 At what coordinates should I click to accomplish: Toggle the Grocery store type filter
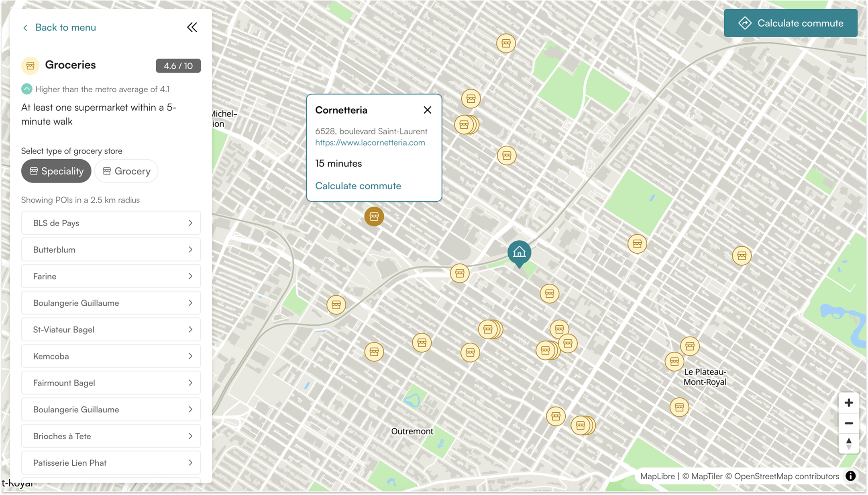[x=126, y=171]
